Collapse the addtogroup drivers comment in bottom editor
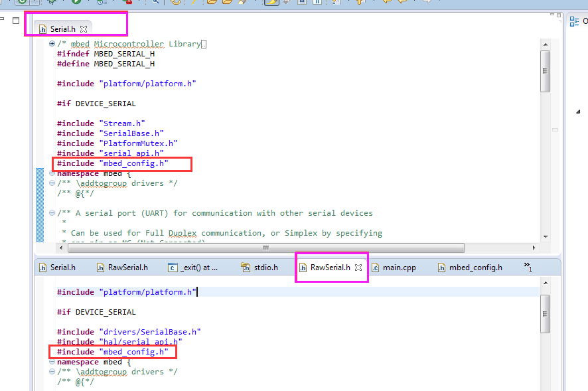The height and width of the screenshot is (391, 588). pyautogui.click(x=52, y=372)
